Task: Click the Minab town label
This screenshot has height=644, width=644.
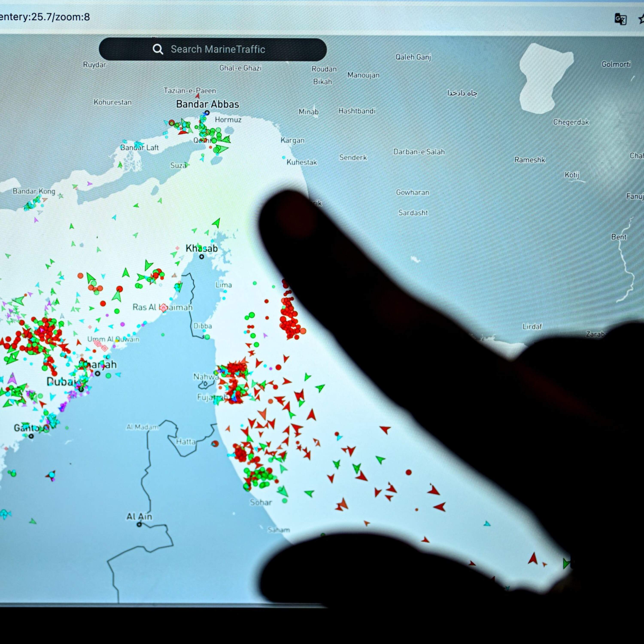Action: tap(308, 112)
